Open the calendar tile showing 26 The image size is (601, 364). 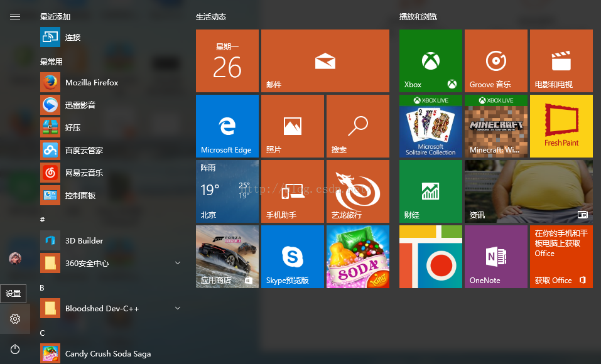tap(227, 61)
